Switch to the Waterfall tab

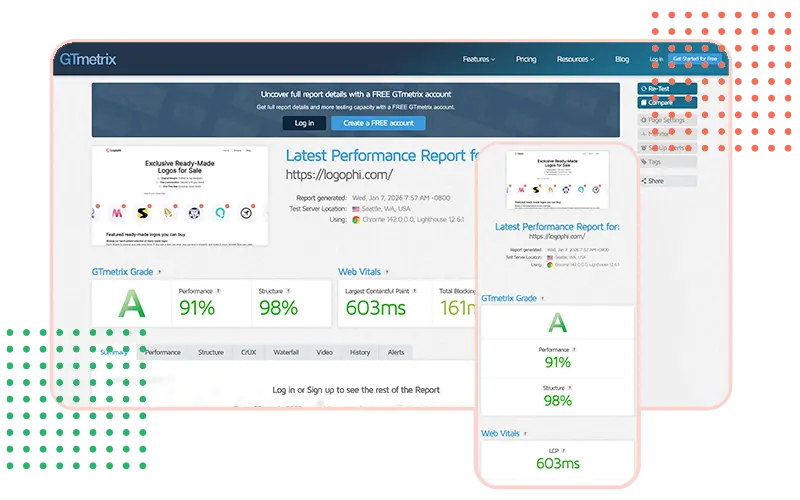coord(286,352)
